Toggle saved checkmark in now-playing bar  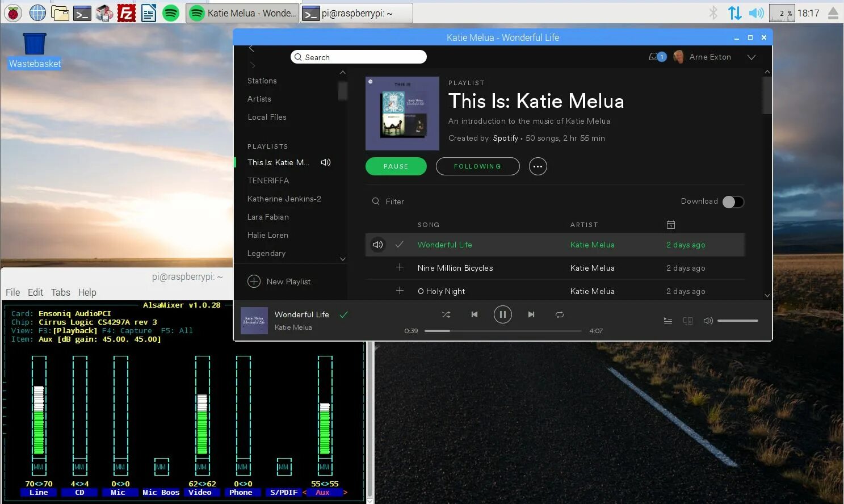pos(343,314)
